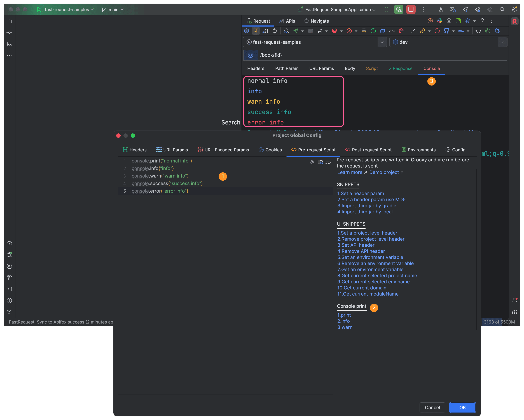Click the magic wand format icon in editor

[312, 162]
